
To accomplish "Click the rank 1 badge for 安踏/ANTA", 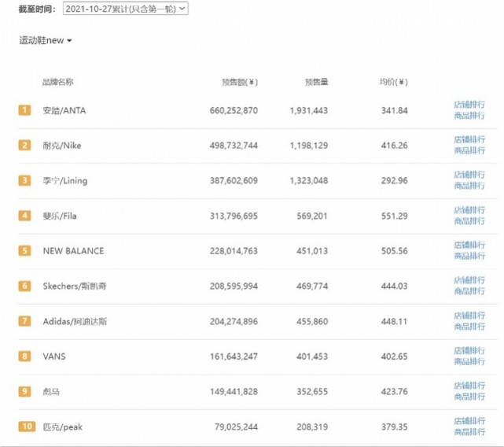I will [24, 110].
